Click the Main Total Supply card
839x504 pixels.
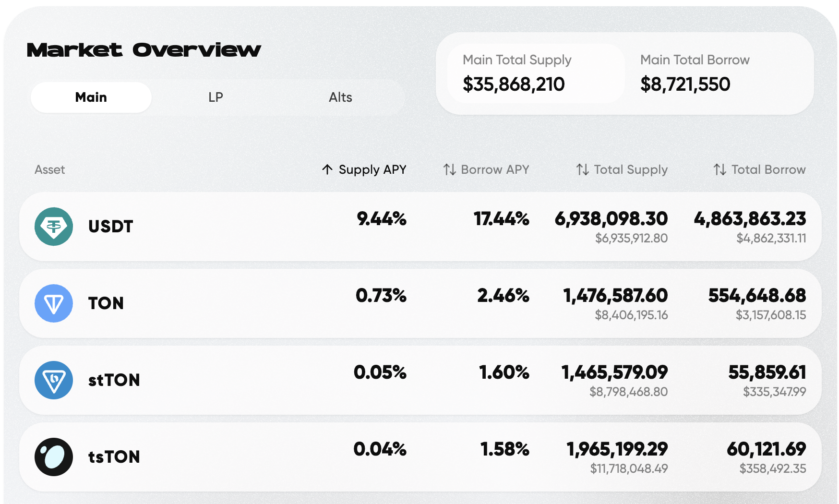click(535, 73)
